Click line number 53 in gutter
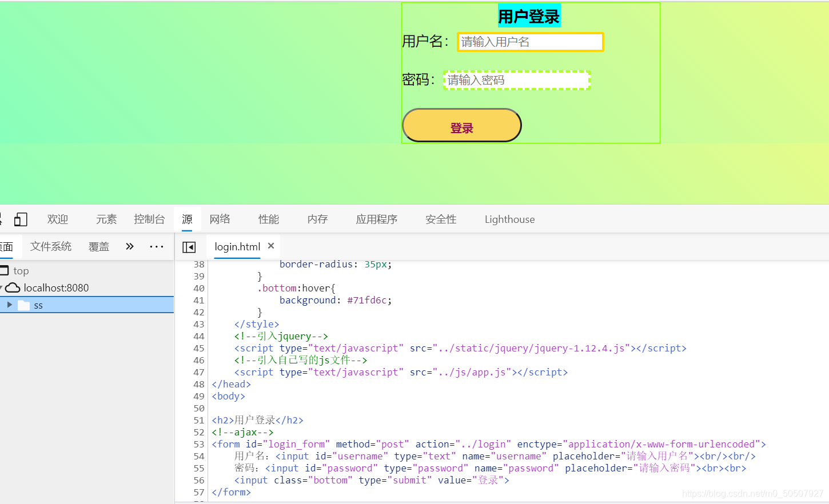 point(198,444)
